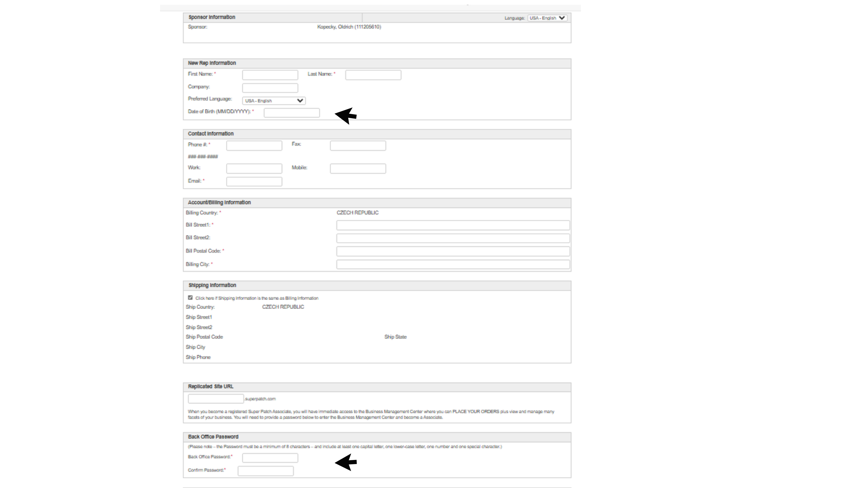
Task: Select the Bill Street2 field
Action: [x=453, y=238]
